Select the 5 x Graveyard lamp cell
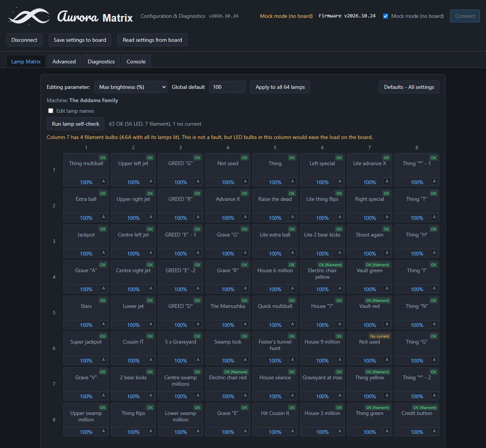The height and width of the screenshot is (448, 486). pyautogui.click(x=180, y=348)
